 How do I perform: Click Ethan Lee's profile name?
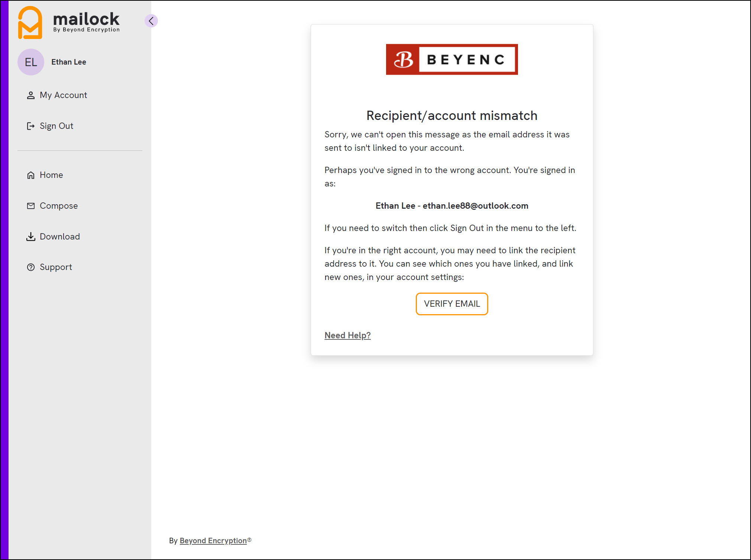pos(68,62)
